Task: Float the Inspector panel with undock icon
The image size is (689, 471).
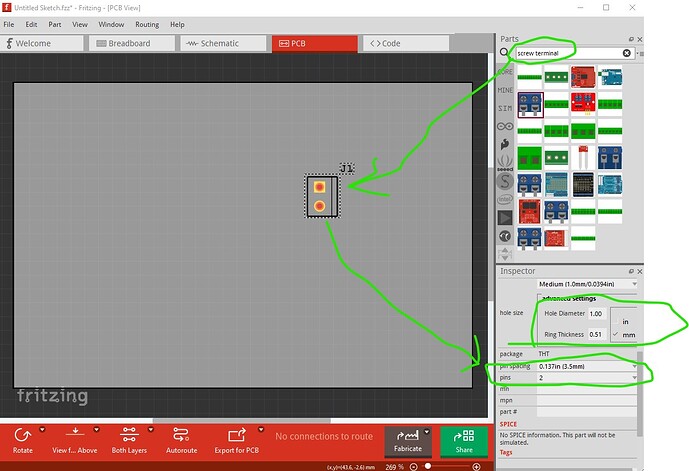Action: coord(631,272)
